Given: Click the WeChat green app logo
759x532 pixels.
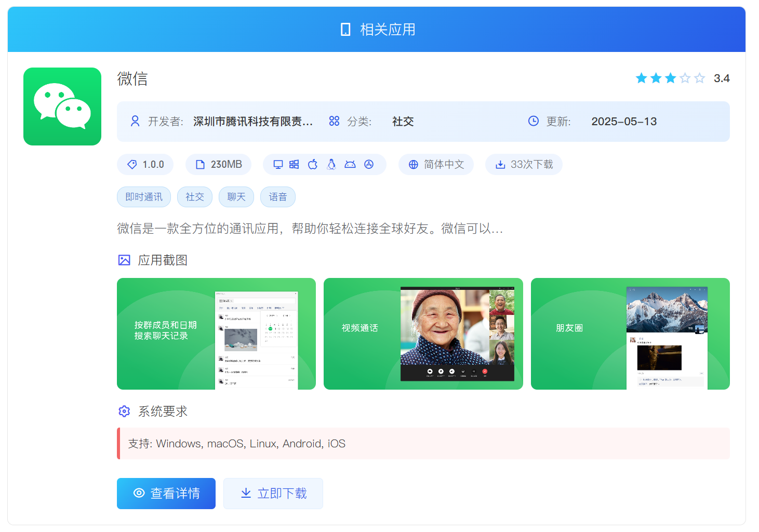Looking at the screenshot, I should pos(62,107).
